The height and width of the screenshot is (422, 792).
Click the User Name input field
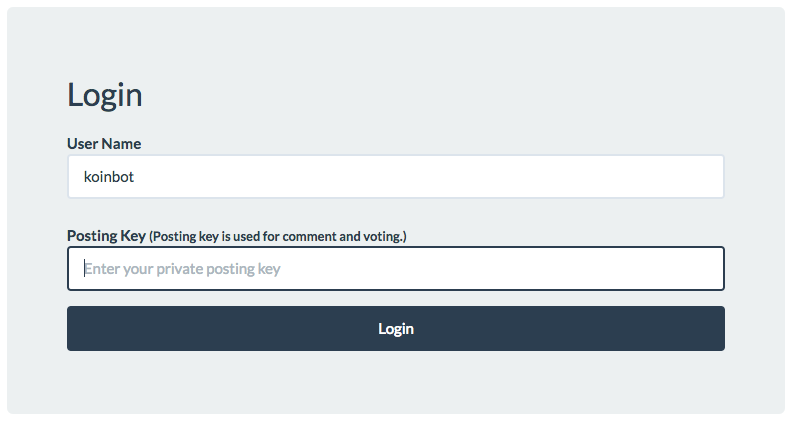(x=395, y=177)
